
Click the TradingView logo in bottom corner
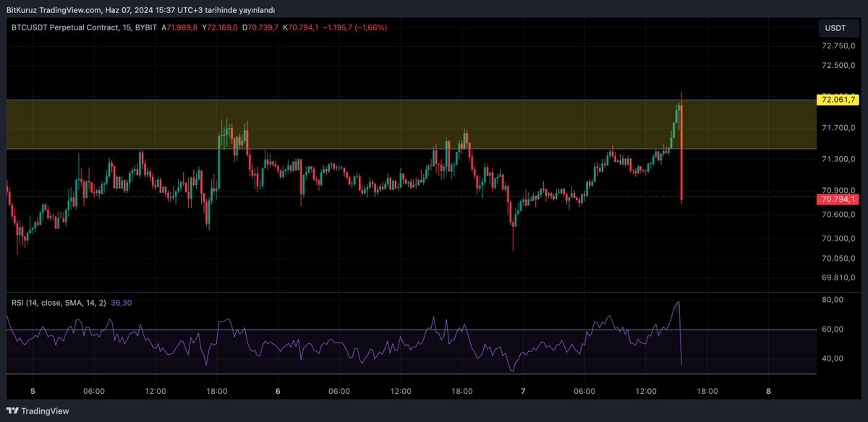[38, 411]
